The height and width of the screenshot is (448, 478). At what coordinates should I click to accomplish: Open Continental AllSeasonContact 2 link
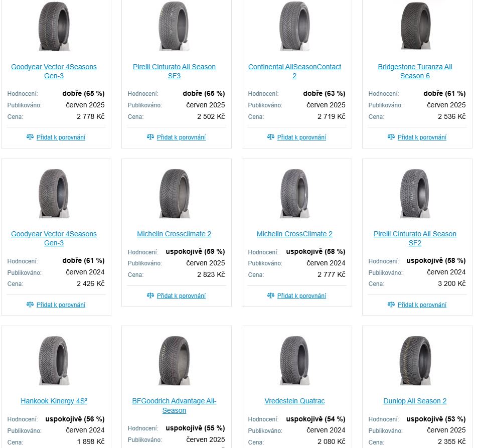coord(294,71)
